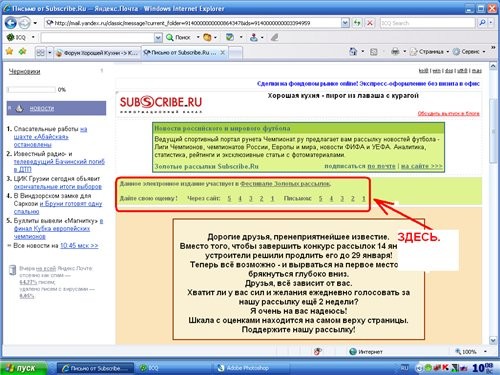Rate 1 in the Через сайт row
500x375 pixels.
(x=272, y=198)
